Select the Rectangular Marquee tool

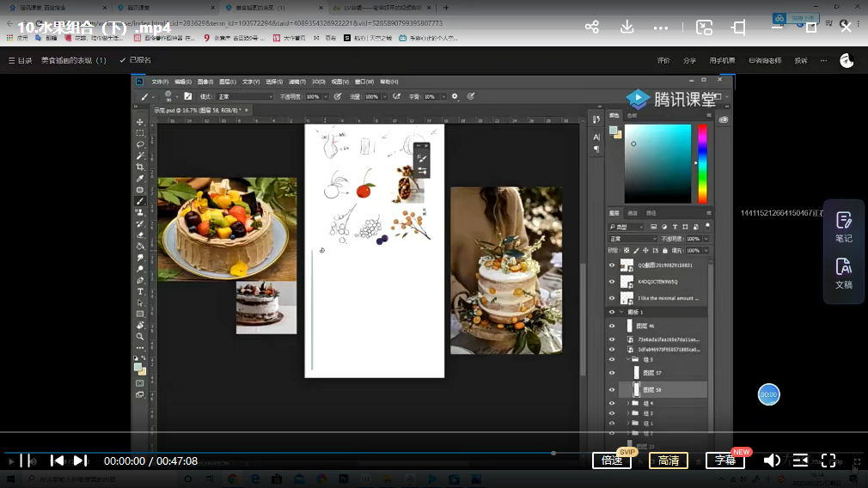(x=140, y=133)
